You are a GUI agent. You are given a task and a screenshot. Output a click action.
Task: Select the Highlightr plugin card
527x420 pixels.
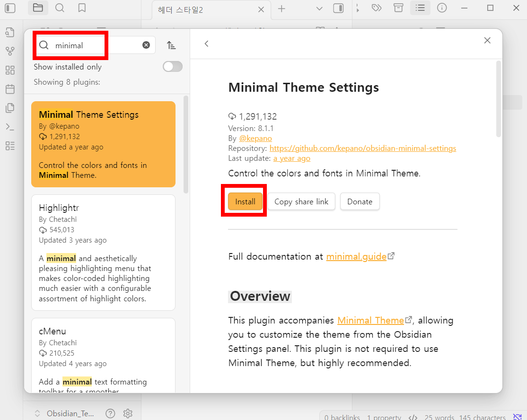click(x=103, y=253)
